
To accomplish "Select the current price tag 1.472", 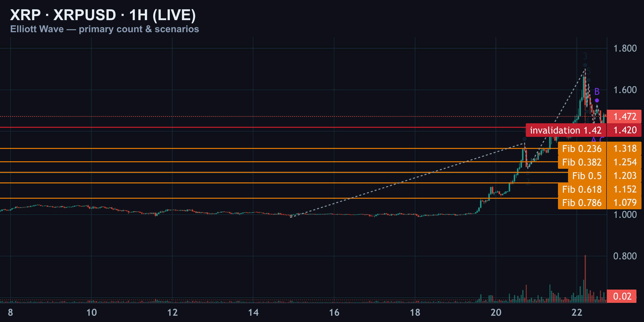I will pos(624,116).
